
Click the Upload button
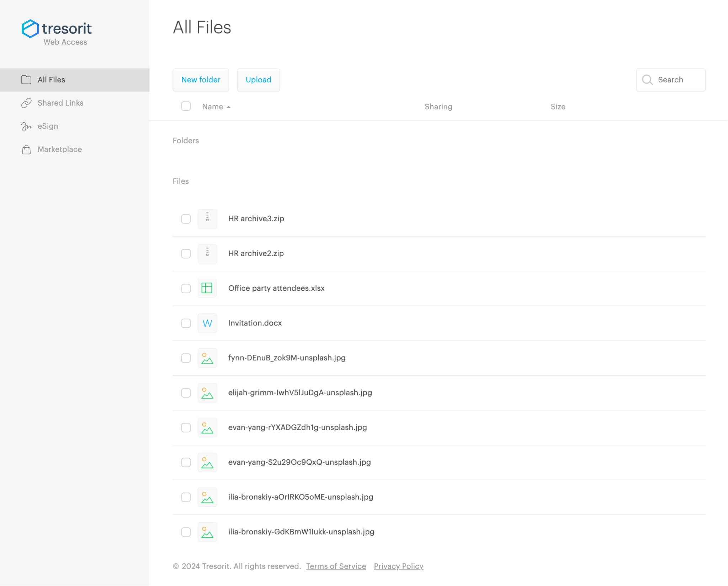click(259, 80)
